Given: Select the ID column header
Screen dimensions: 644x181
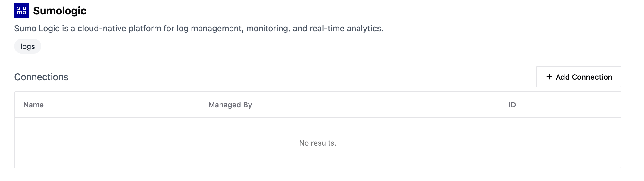Looking at the screenshot, I should (x=512, y=105).
